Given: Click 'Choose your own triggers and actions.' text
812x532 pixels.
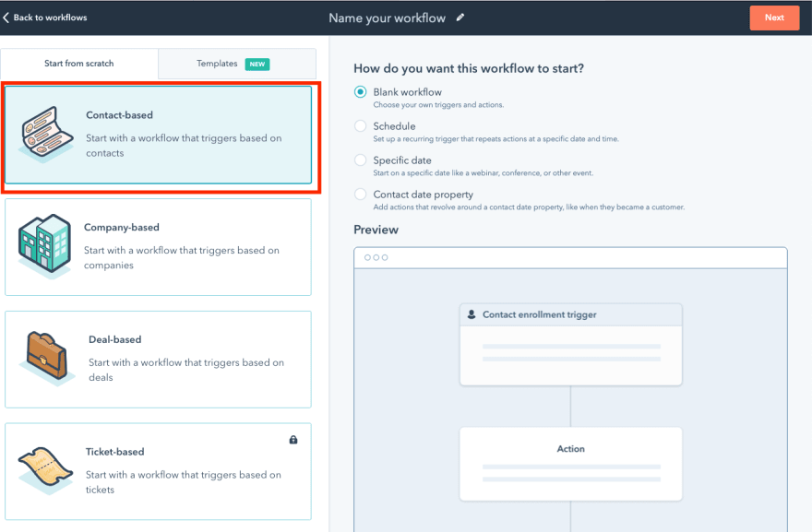Looking at the screenshot, I should 438,104.
